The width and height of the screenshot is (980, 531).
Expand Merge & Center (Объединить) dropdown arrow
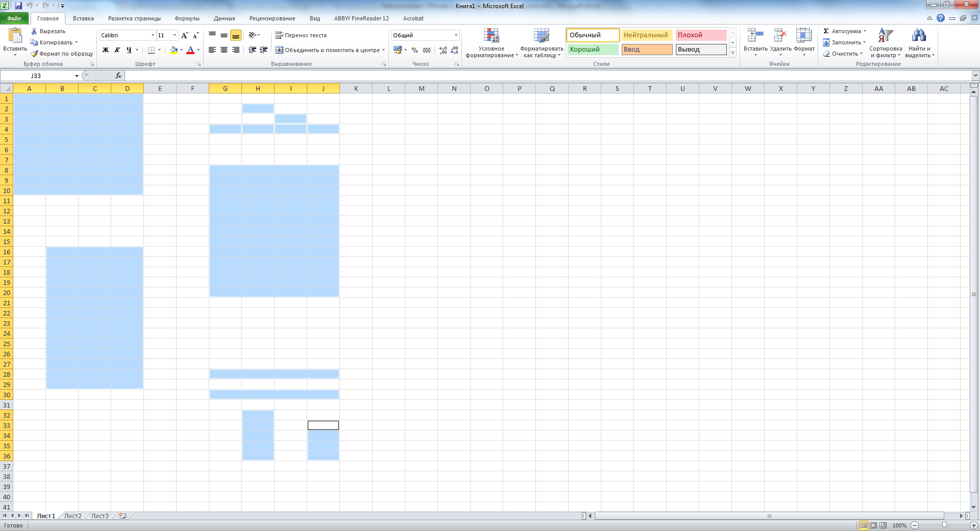pyautogui.click(x=383, y=50)
